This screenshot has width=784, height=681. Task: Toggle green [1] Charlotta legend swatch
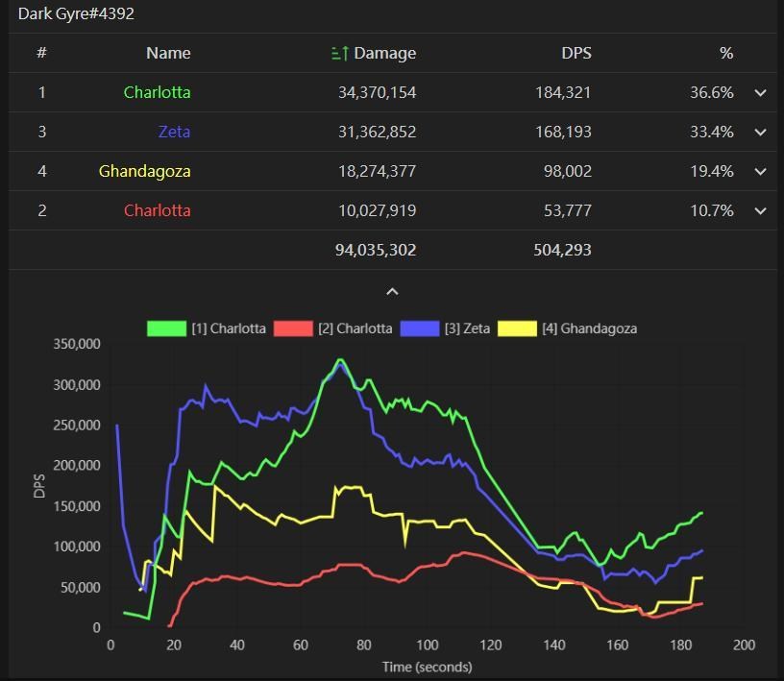click(x=165, y=328)
